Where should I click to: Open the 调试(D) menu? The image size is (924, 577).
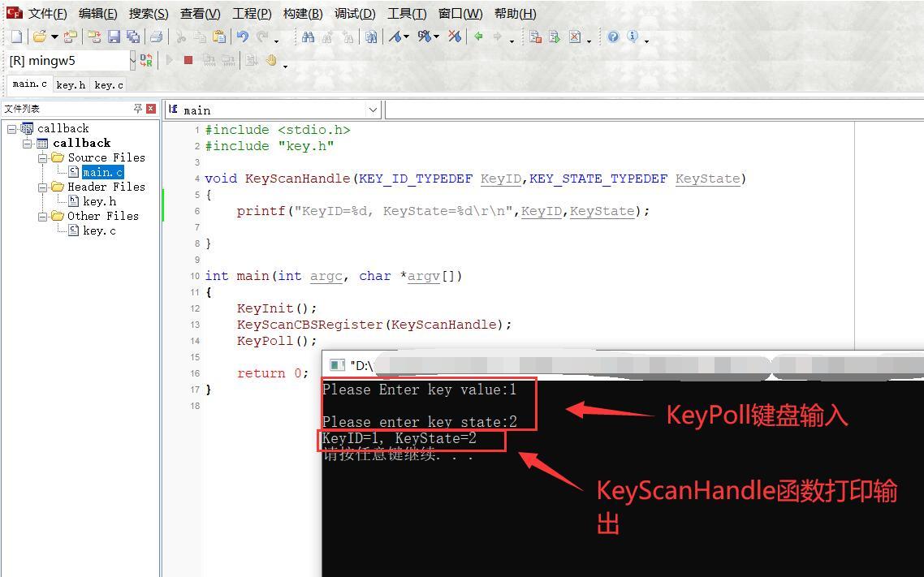355,13
